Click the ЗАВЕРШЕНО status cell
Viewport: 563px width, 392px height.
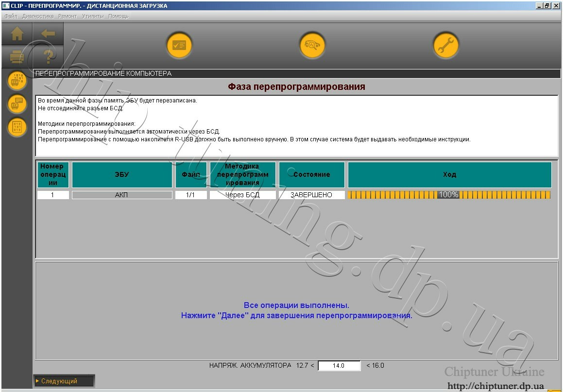(311, 195)
